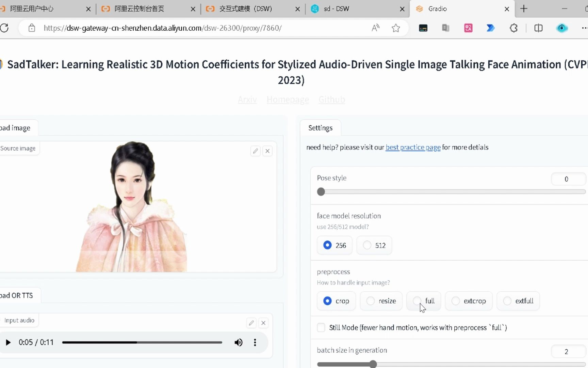Remove the Source image with the X icon
The width and height of the screenshot is (588, 368).
(268, 151)
